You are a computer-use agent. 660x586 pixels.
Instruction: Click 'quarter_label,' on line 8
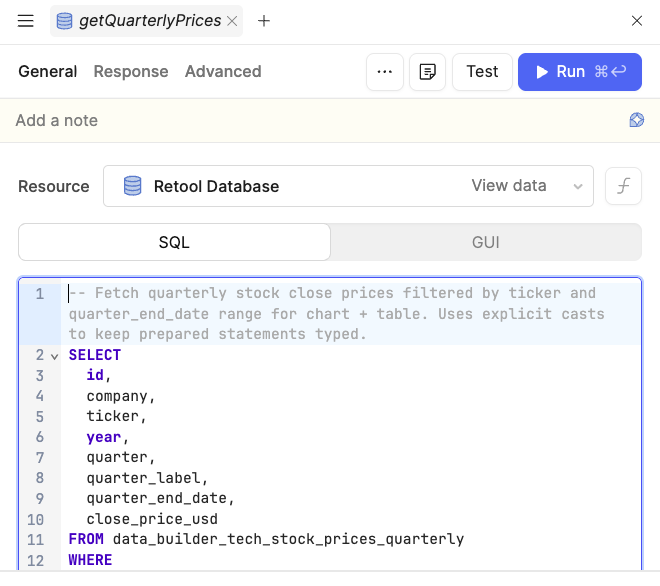(147, 478)
